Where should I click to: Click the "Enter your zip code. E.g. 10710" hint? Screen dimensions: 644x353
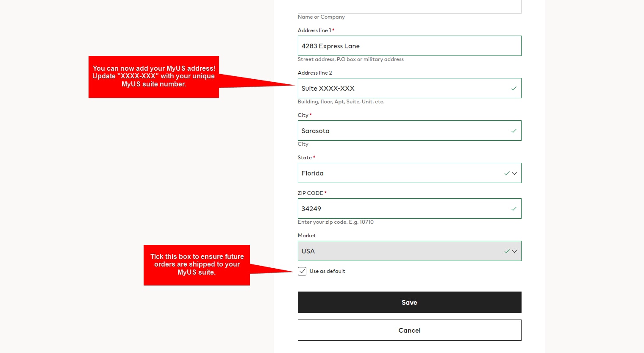tap(336, 222)
